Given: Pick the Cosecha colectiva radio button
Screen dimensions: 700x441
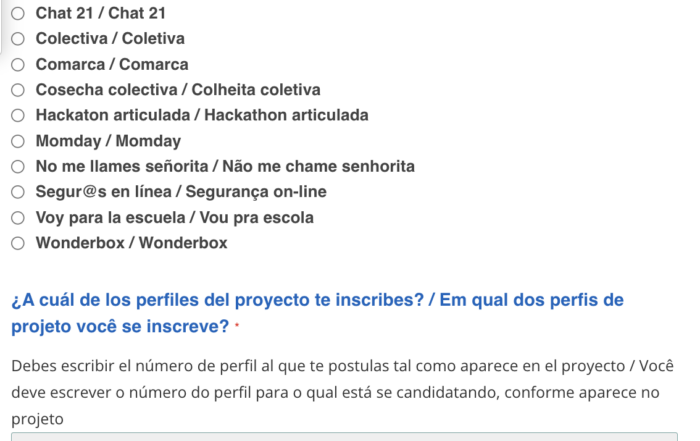Looking at the screenshot, I should click(18, 90).
